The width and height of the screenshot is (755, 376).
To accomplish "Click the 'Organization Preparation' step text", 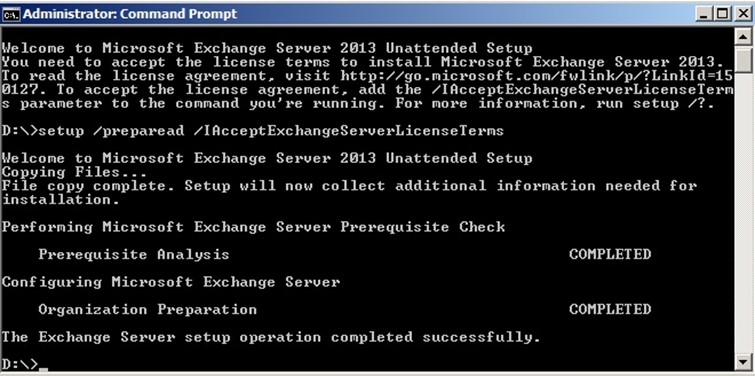I will [147, 309].
